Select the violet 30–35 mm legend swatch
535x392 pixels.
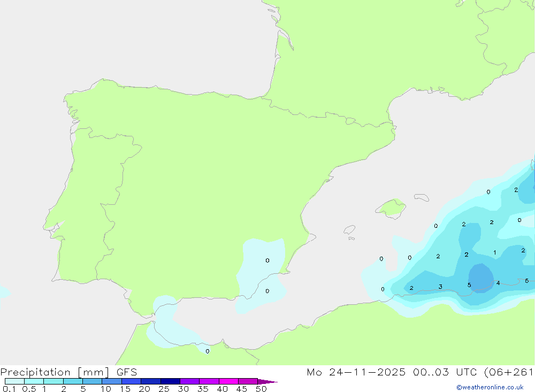pyautogui.click(x=189, y=381)
